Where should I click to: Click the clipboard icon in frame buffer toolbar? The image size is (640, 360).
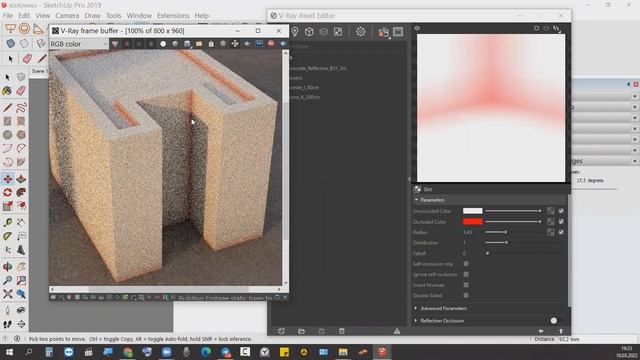(x=211, y=44)
